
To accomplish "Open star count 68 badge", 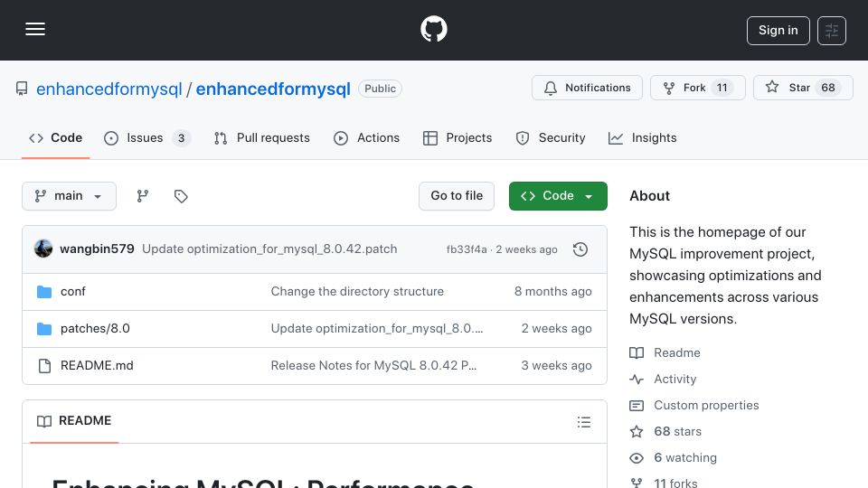I will click(827, 88).
